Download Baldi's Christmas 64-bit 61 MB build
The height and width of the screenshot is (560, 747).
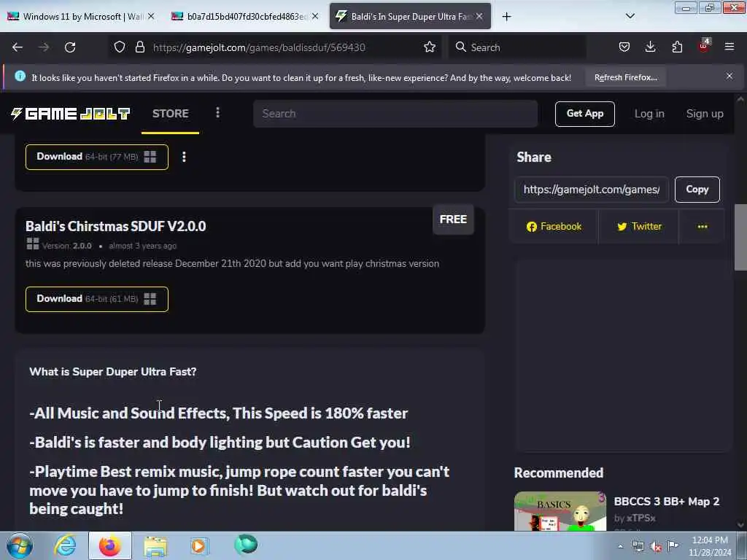(x=97, y=299)
